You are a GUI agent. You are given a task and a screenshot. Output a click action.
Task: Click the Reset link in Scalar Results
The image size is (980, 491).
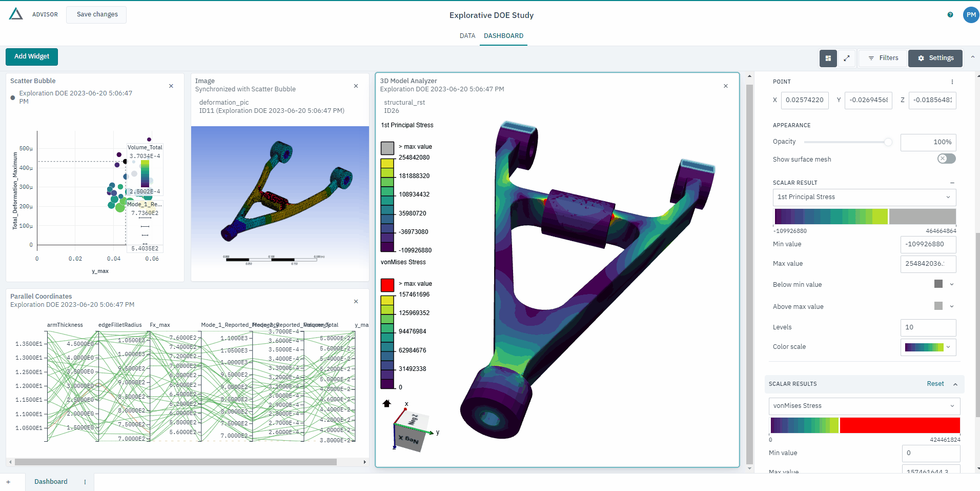click(x=935, y=384)
